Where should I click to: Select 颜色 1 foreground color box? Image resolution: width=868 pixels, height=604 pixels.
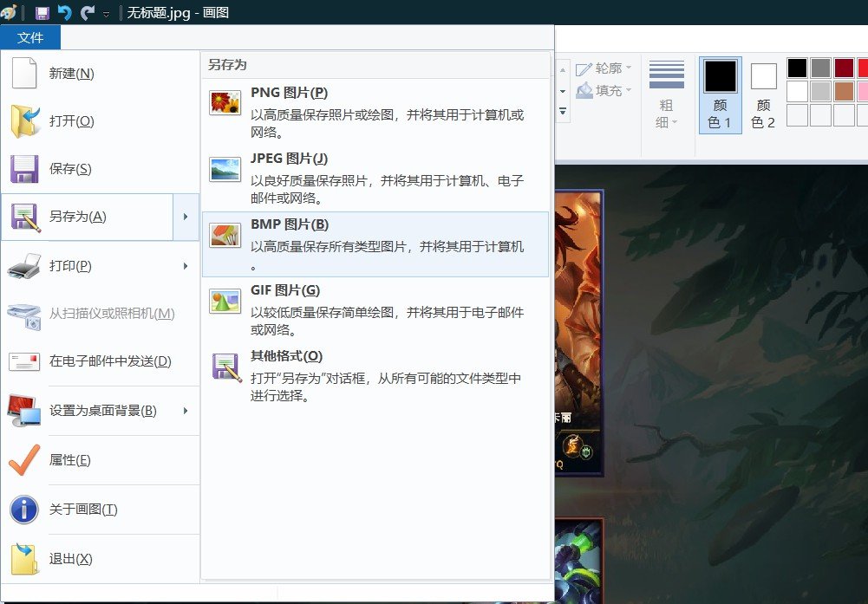tap(721, 94)
